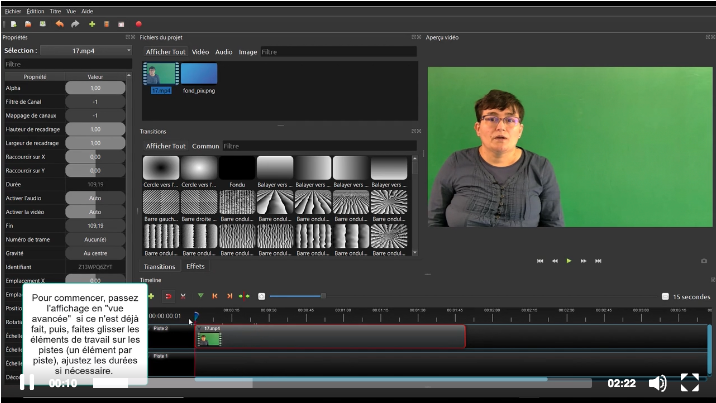Click the properties list scroll-up arrow
This screenshot has height=403, width=716.
(129, 75)
